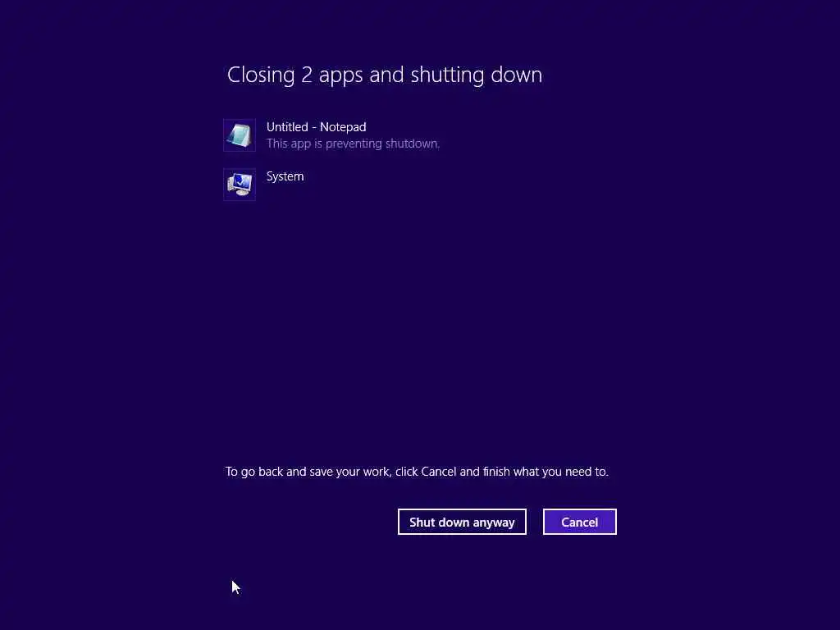This screenshot has width=840, height=630.
Task: Click the word "Cancel" inside the instruction sentence
Action: (x=439, y=472)
